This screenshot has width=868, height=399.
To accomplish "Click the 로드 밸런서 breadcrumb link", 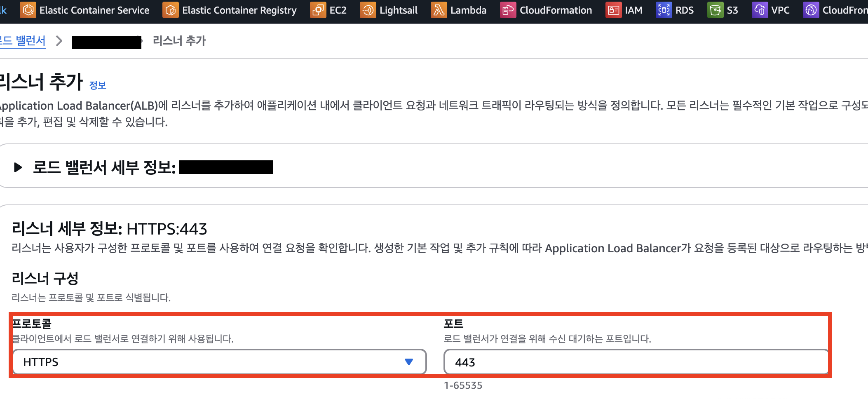I will (23, 41).
